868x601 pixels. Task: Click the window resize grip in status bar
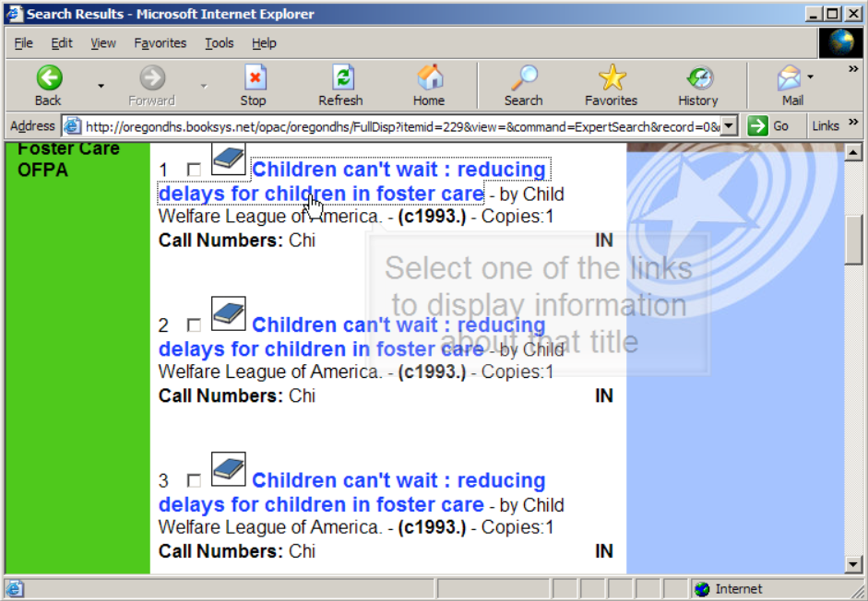(x=856, y=590)
